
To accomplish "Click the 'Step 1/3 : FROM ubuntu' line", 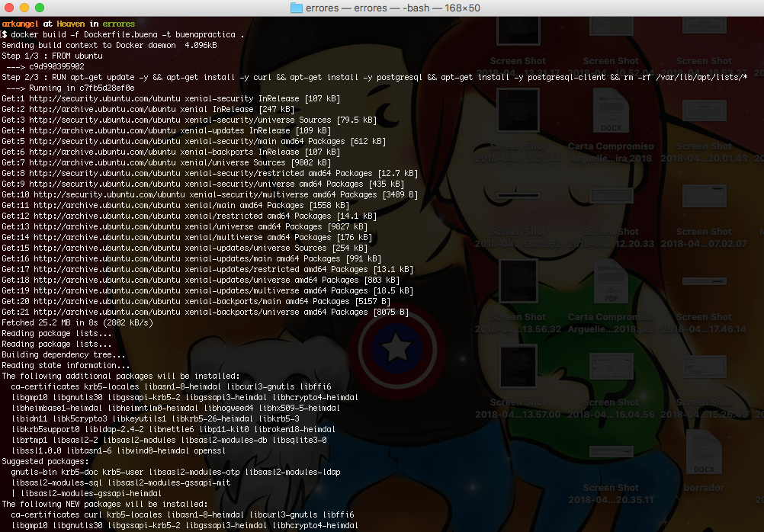I will [52, 56].
